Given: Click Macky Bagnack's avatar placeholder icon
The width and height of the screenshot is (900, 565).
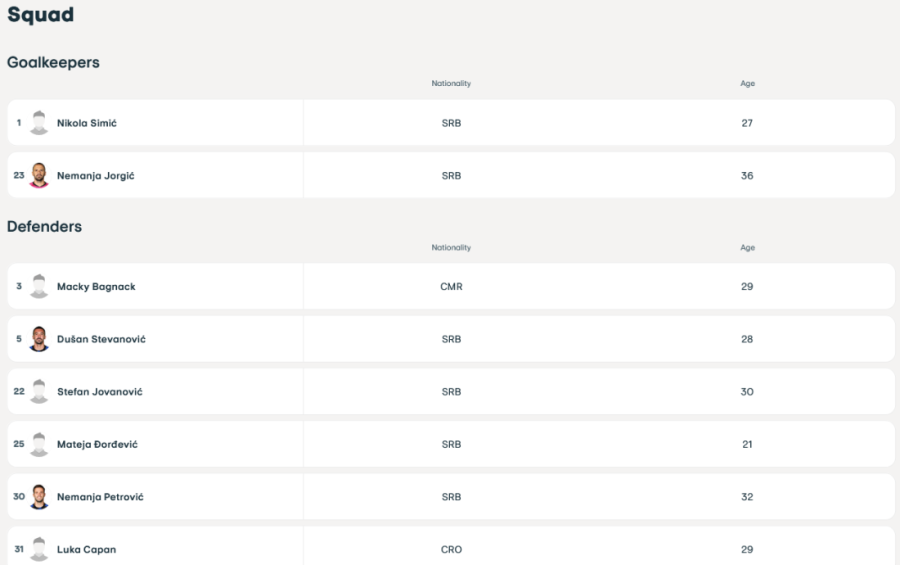Looking at the screenshot, I should [39, 287].
